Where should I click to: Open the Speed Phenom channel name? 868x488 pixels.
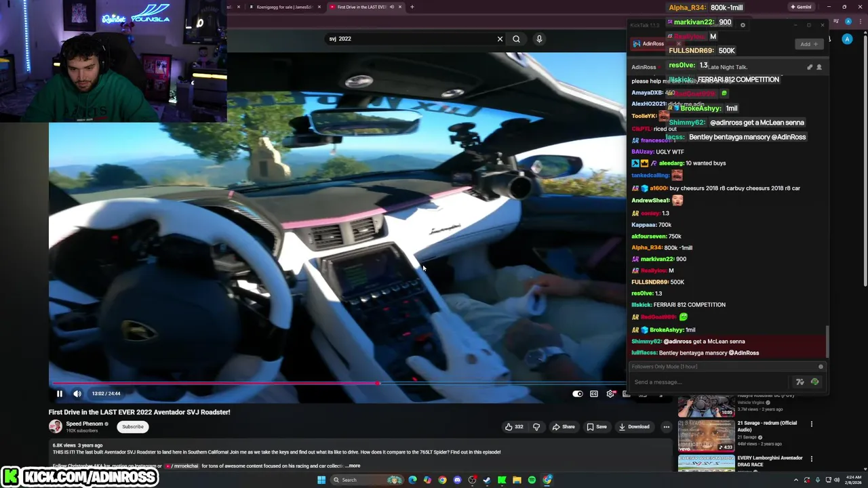84,424
